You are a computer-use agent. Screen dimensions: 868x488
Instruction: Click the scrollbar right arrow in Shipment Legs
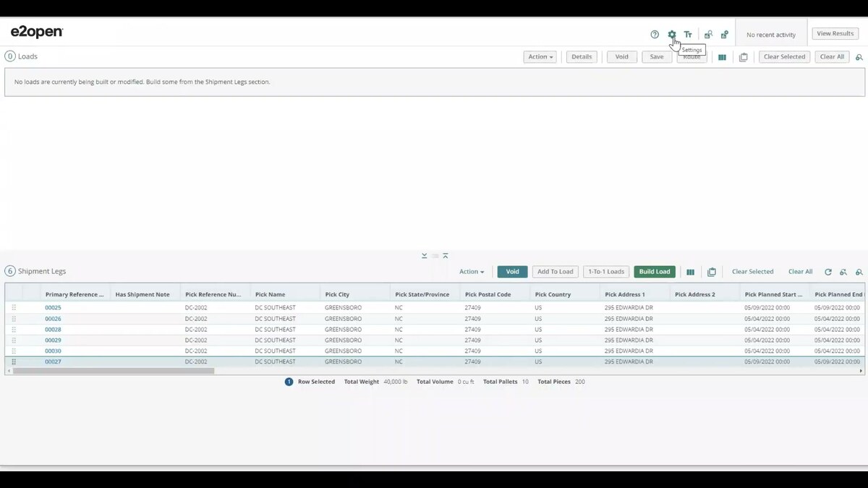861,371
